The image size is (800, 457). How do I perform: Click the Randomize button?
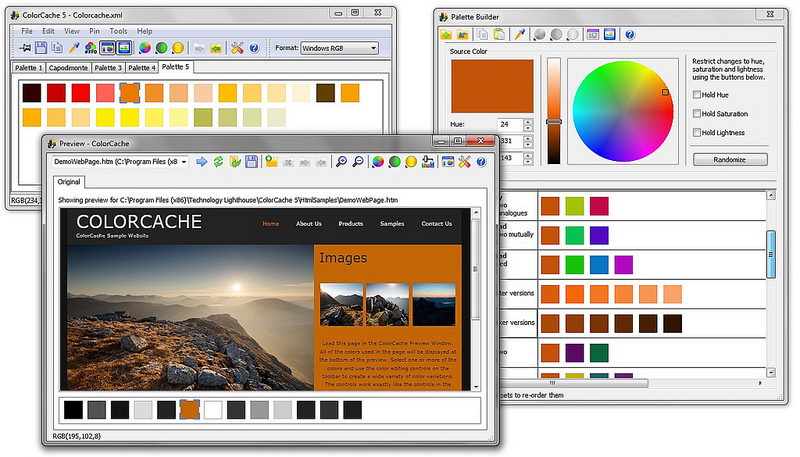[x=730, y=160]
